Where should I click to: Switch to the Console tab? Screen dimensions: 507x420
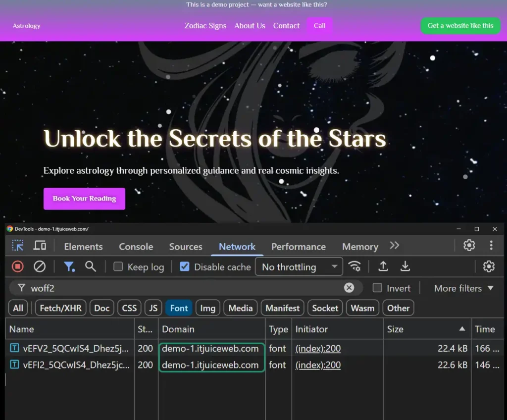[x=136, y=247]
